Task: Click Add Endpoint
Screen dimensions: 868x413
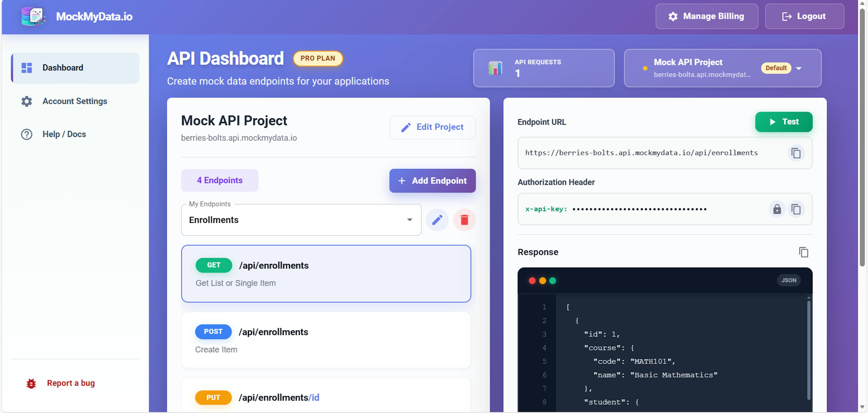Action: [432, 181]
